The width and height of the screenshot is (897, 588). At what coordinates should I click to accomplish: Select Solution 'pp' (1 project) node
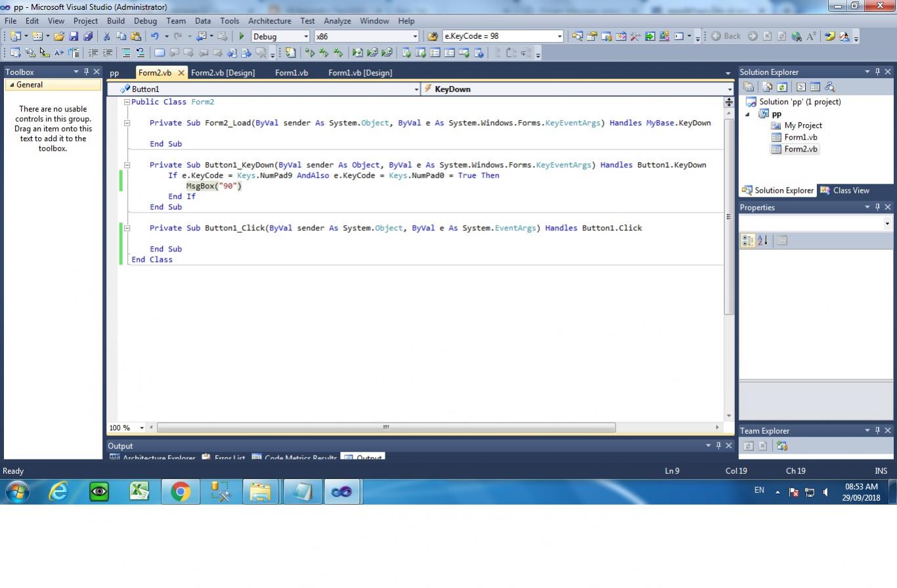(800, 102)
